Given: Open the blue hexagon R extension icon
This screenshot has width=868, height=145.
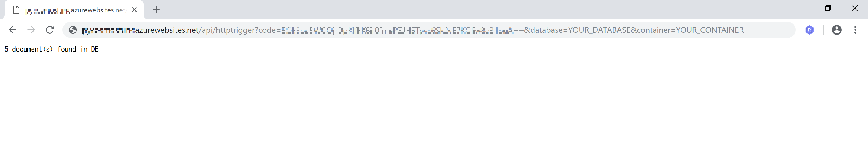Looking at the screenshot, I should point(809,30).
